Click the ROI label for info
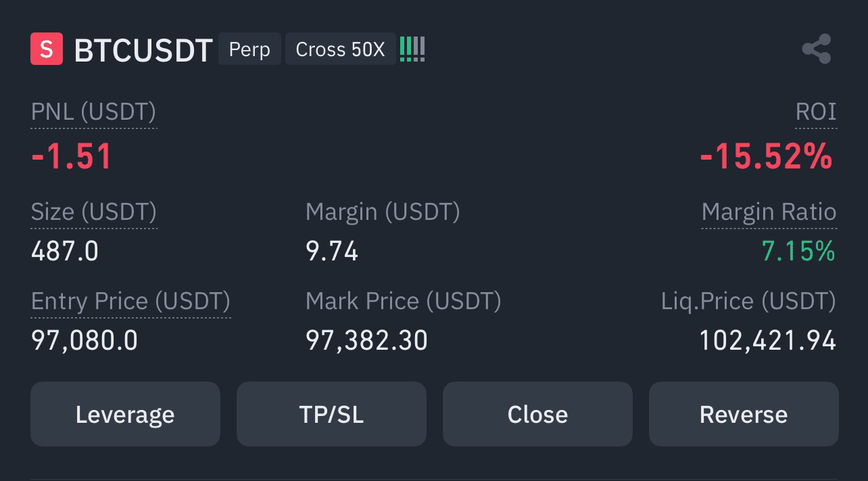This screenshot has width=868, height=481. pyautogui.click(x=816, y=112)
